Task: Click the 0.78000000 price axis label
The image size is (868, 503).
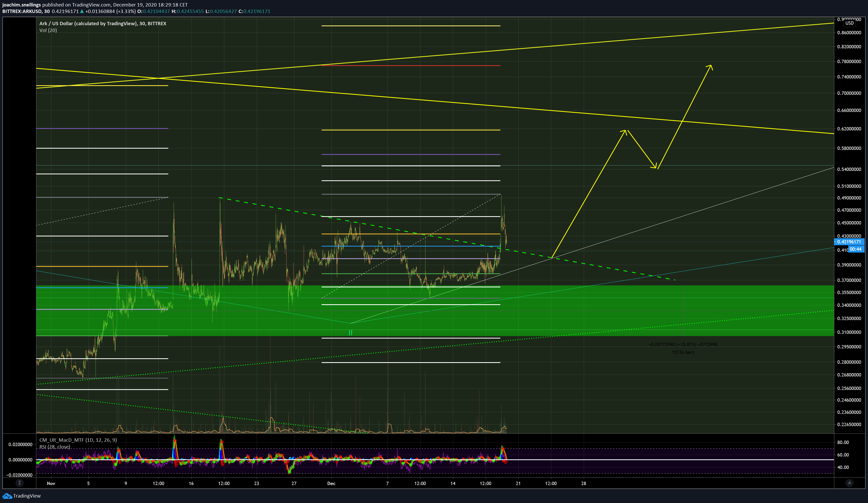Action: [x=849, y=61]
